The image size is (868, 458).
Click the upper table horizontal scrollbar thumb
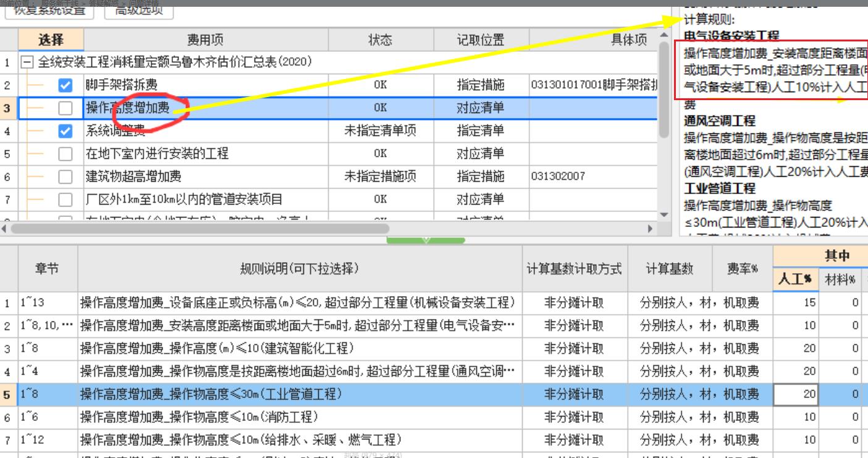(200, 228)
